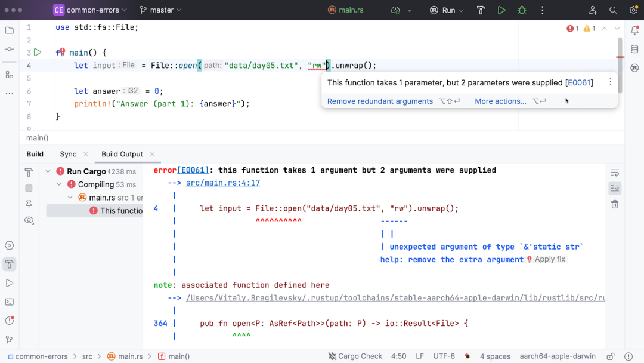The image size is (644, 363).
Task: Toggle scroll to end in Build Output
Action: point(615,188)
